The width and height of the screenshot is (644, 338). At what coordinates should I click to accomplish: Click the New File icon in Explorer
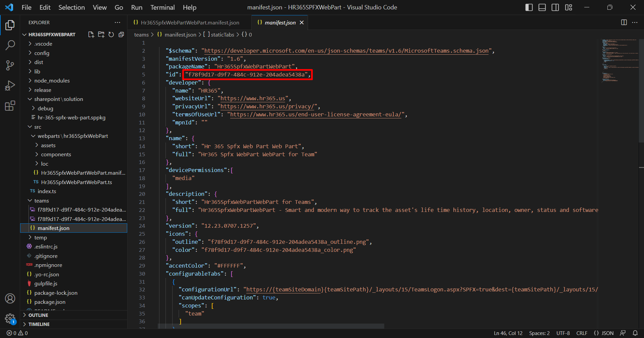click(91, 35)
